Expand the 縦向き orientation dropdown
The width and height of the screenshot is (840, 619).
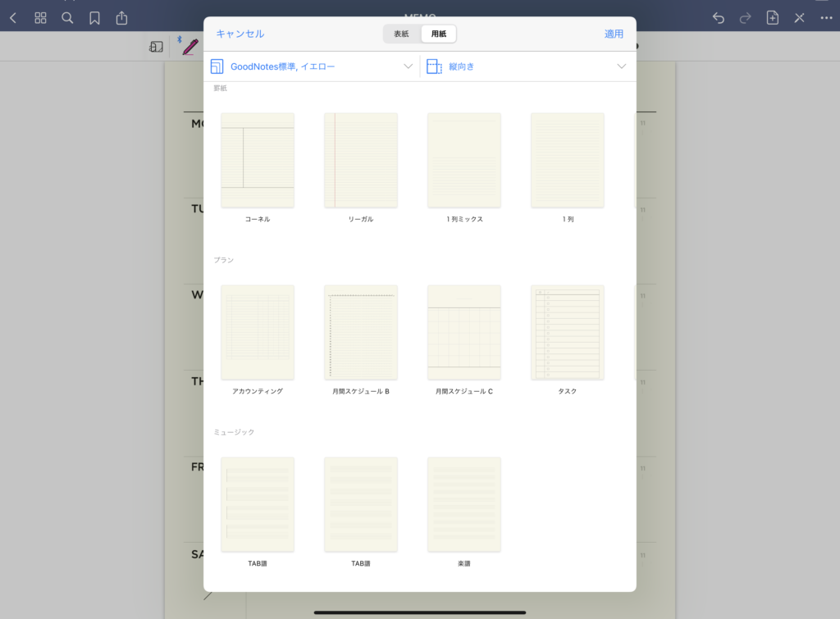pyautogui.click(x=527, y=66)
